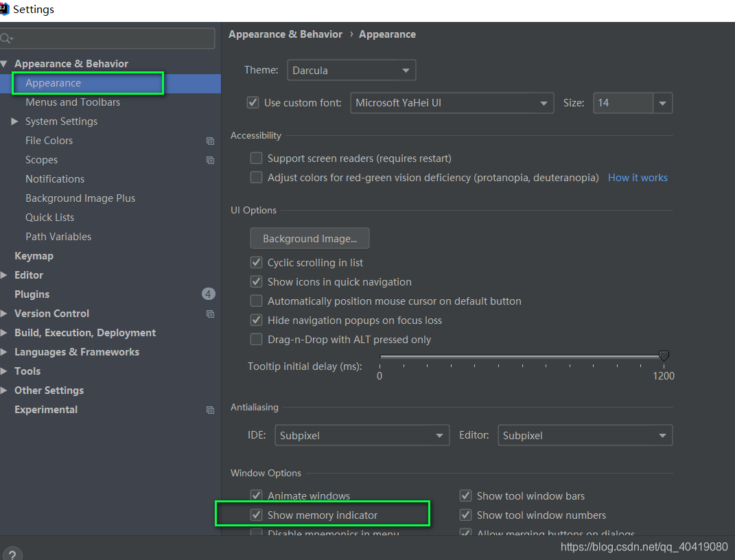Click the File Colors project-level copy icon
This screenshot has width=735, height=560.
point(211,141)
